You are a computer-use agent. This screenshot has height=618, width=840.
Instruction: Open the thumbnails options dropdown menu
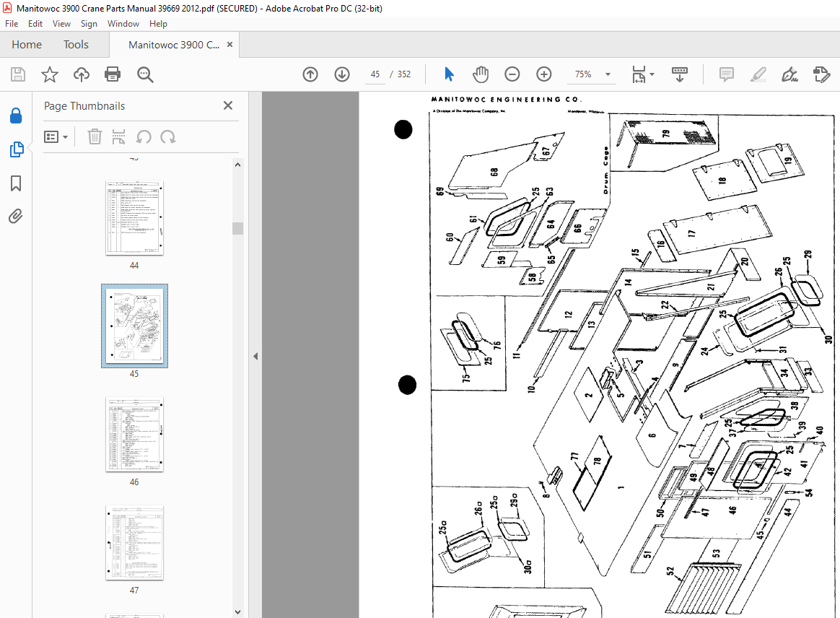pyautogui.click(x=56, y=136)
